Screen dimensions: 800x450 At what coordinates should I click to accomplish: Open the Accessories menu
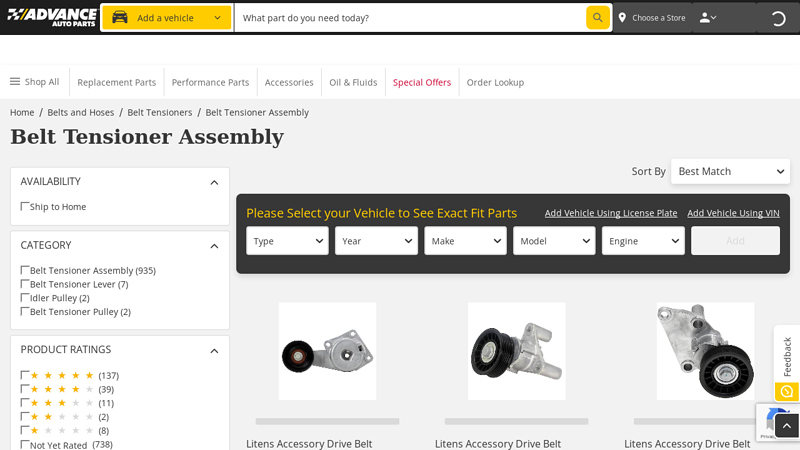(289, 82)
